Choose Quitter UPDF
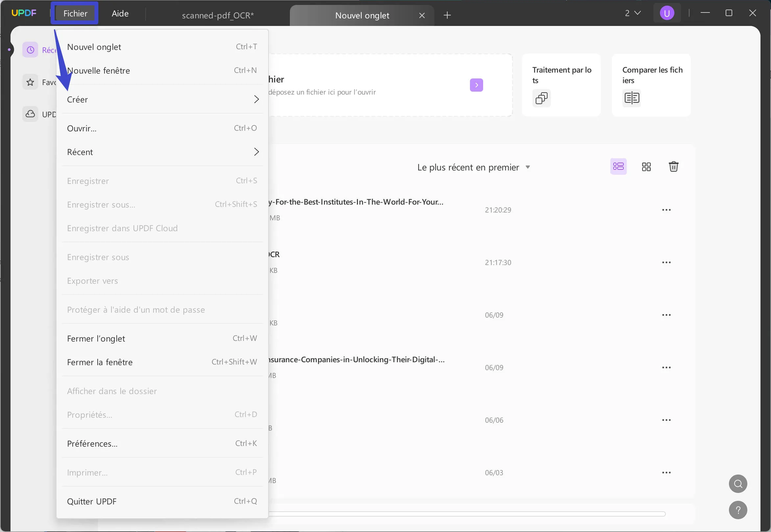This screenshot has height=532, width=771. (162, 502)
